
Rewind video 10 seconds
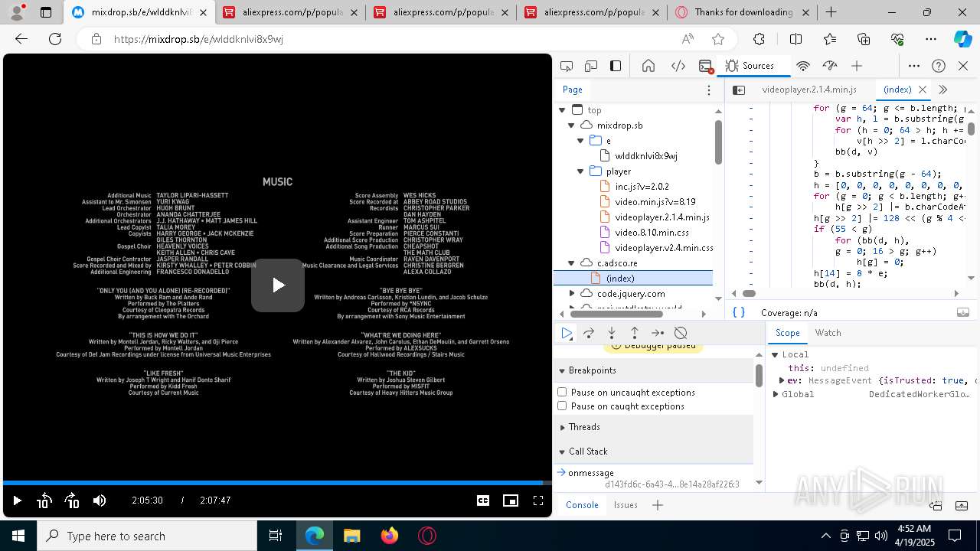44,500
